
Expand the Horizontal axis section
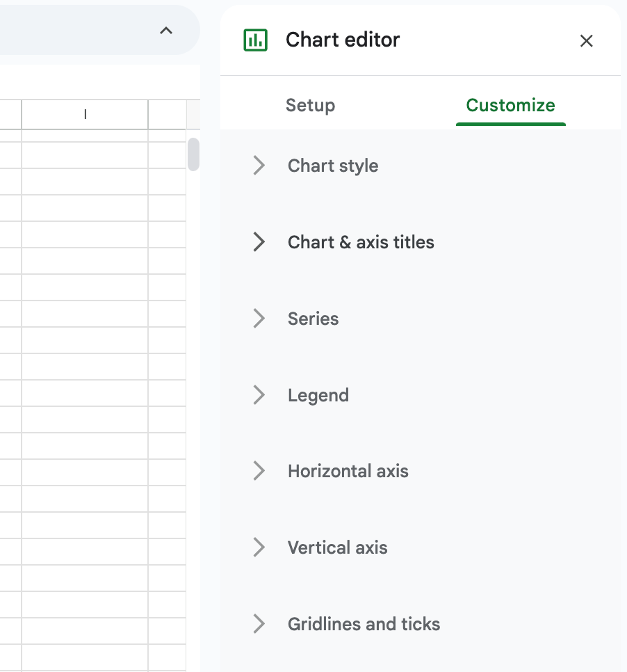[x=348, y=471]
